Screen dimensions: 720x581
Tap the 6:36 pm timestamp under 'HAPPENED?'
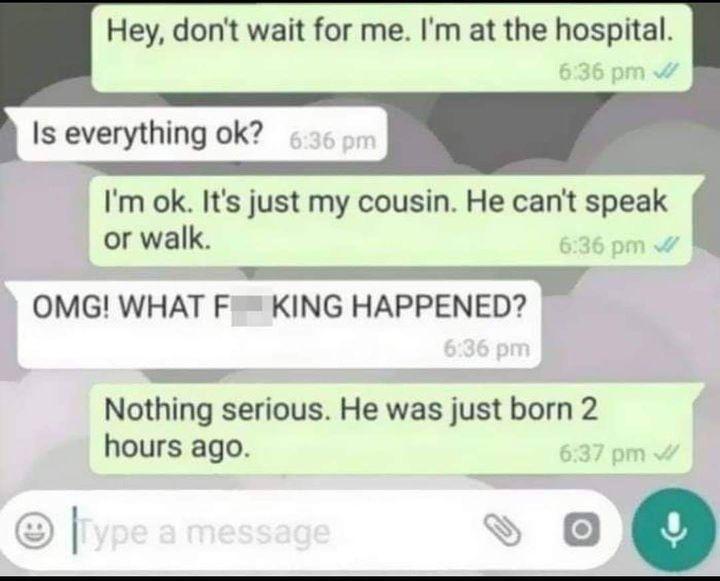(x=487, y=349)
